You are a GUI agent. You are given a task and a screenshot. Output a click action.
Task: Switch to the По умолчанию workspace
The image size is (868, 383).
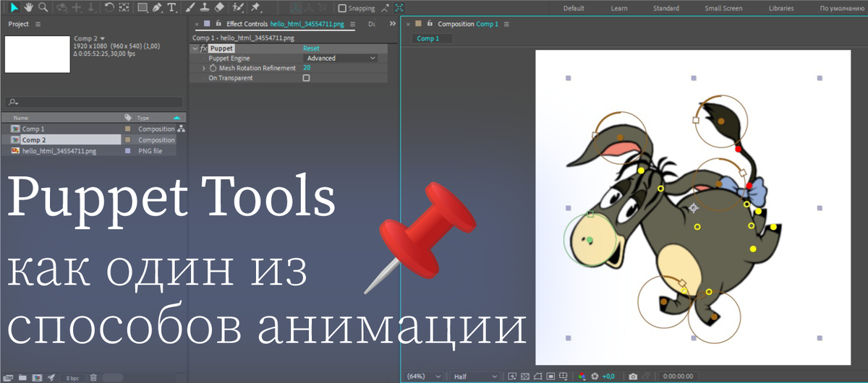[x=841, y=9]
